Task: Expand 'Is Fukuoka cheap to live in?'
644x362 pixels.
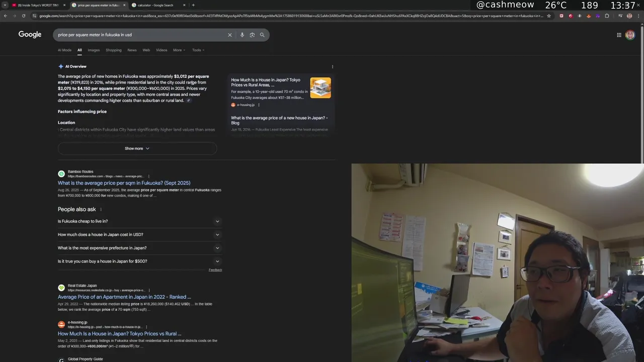Action: 140,221
